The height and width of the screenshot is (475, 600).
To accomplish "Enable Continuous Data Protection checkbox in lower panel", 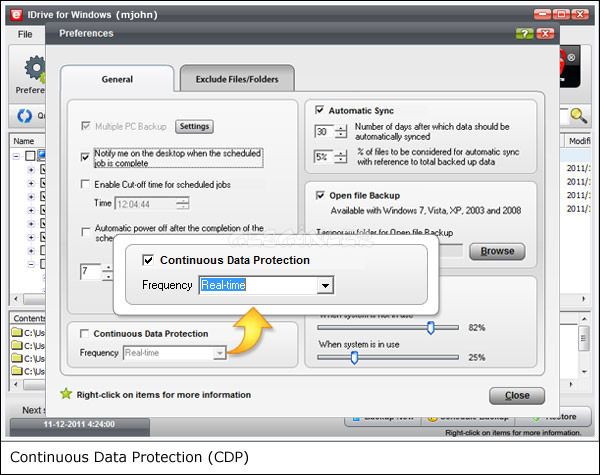I will 84,334.
